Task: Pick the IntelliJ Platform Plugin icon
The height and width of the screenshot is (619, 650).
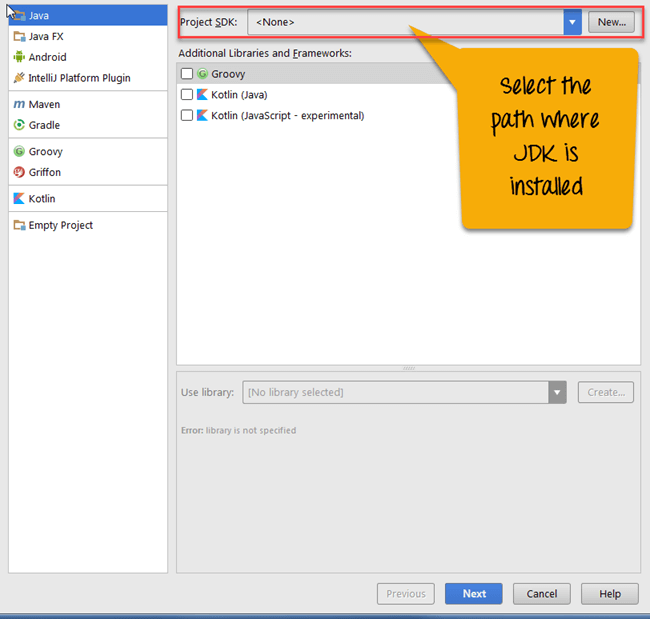Action: (19, 78)
